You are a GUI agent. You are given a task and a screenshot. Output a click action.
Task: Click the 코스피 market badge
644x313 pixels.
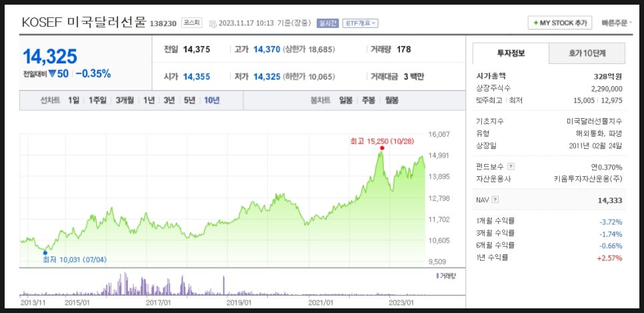pyautogui.click(x=192, y=23)
